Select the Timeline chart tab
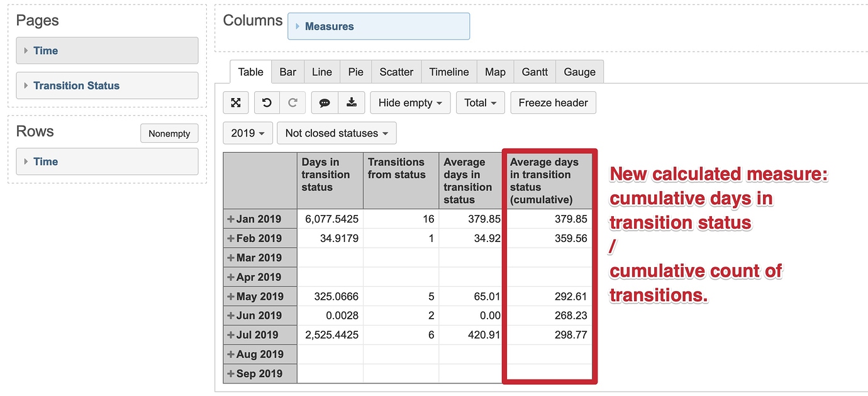 click(x=448, y=72)
